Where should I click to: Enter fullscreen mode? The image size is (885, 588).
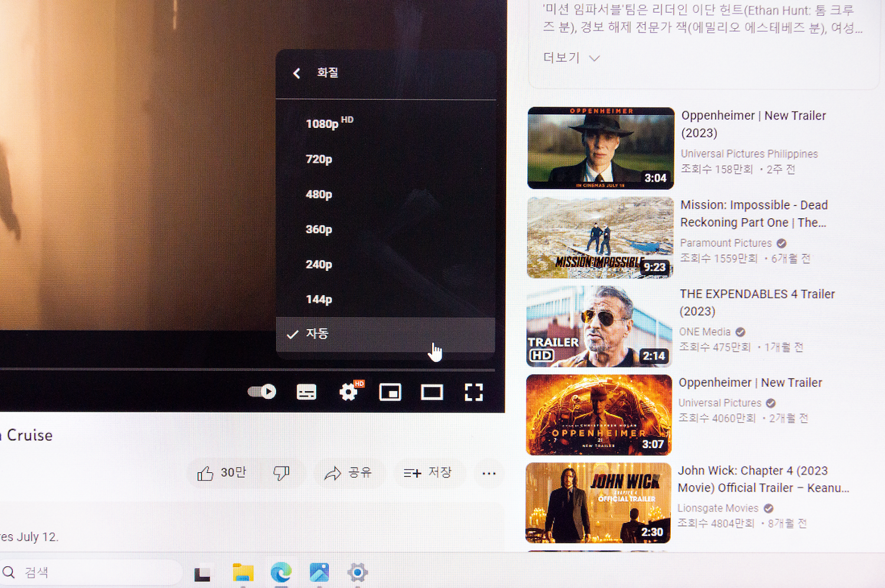(473, 392)
